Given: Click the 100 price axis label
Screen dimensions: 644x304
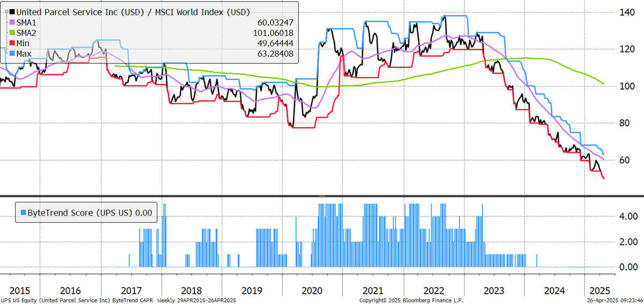Looking at the screenshot, I should coord(627,86).
